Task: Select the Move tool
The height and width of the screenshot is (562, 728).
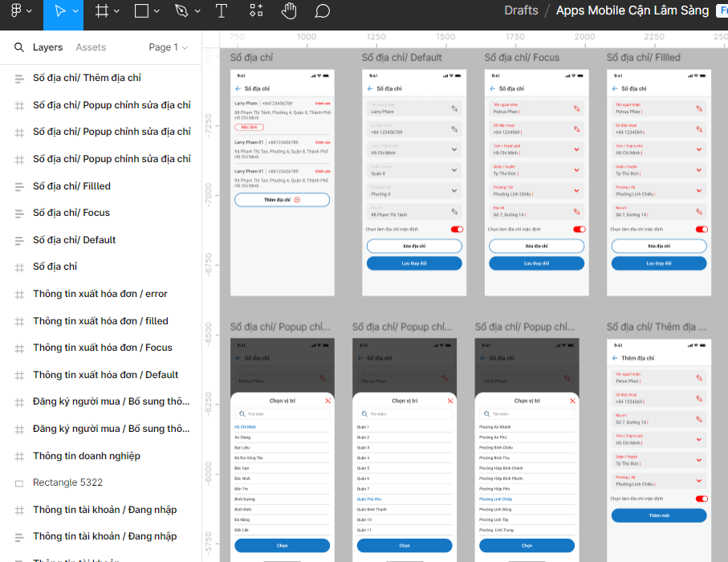Action: (x=59, y=11)
